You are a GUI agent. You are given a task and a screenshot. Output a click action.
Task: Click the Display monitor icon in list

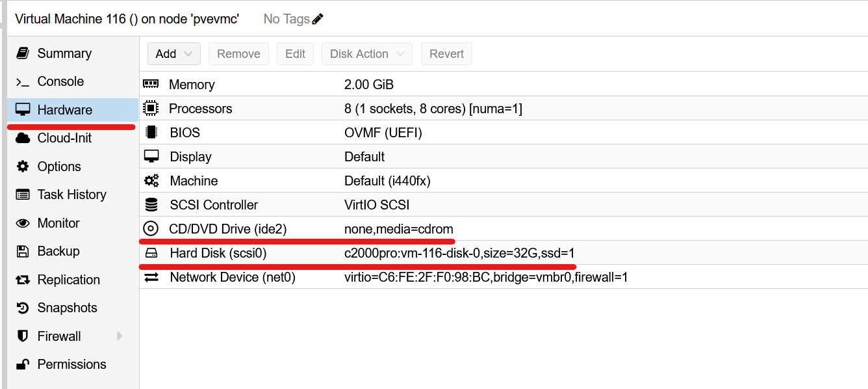click(151, 156)
